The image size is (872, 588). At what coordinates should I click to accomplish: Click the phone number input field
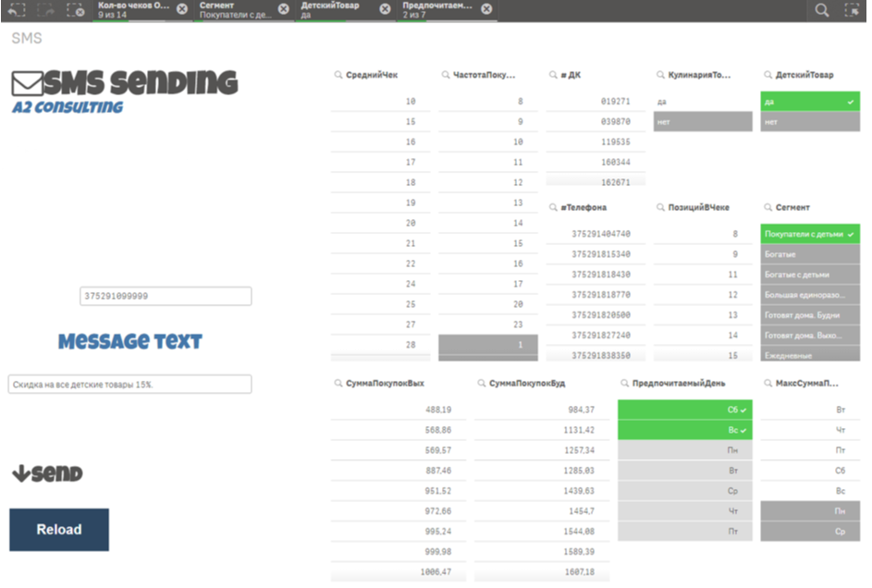pos(166,297)
